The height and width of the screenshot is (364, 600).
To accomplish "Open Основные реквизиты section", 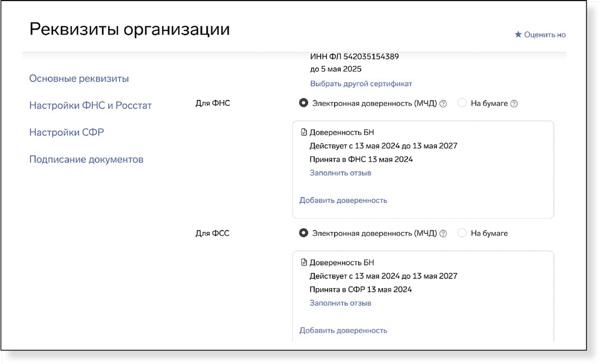I will (79, 78).
